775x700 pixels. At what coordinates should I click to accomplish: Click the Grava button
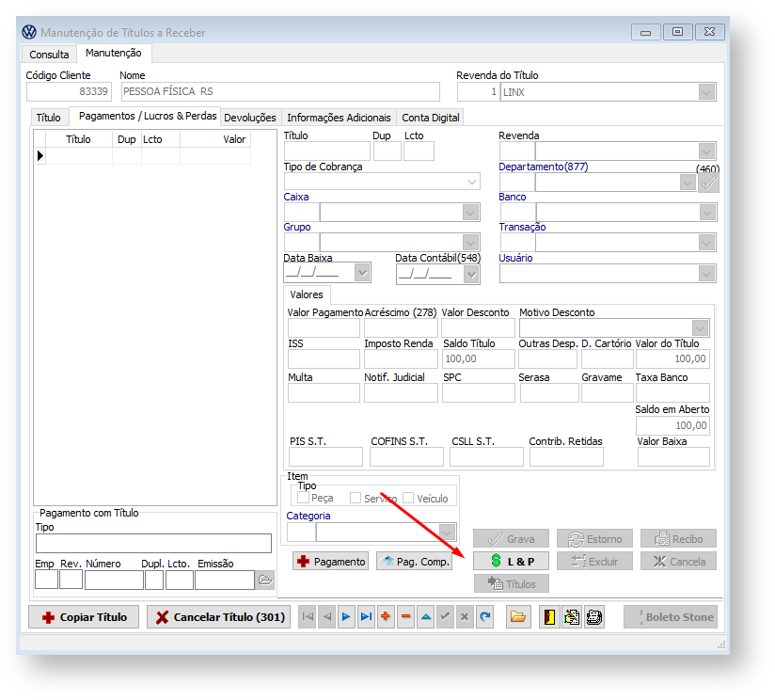[x=511, y=539]
